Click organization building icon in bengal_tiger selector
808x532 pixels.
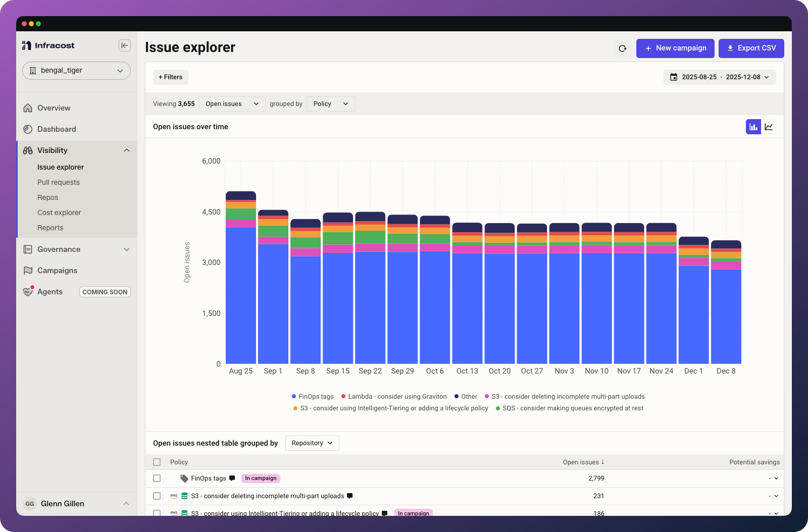33,71
